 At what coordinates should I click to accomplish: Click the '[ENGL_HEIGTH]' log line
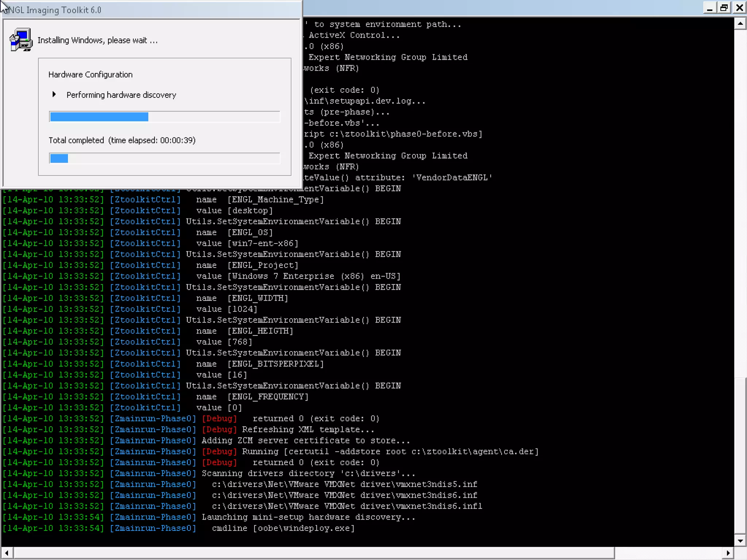(x=244, y=331)
